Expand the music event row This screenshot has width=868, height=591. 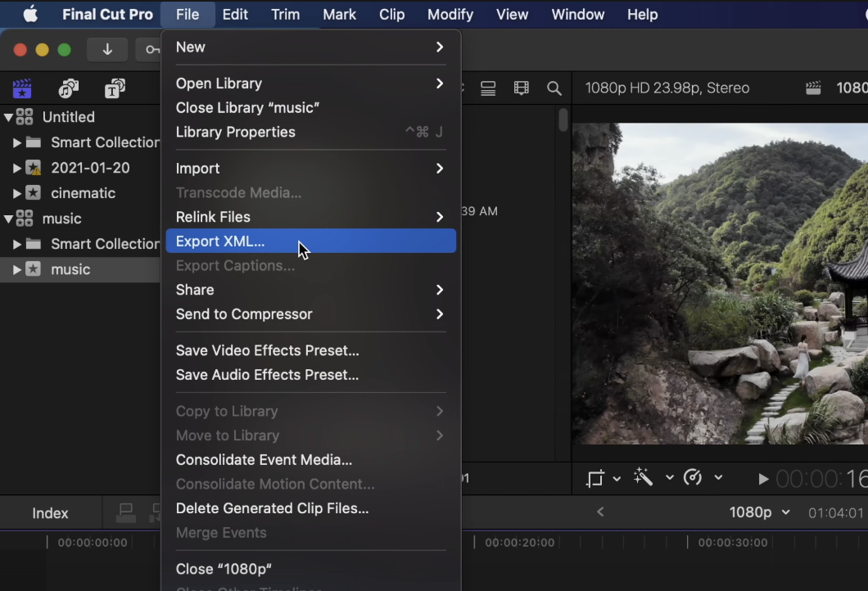[x=16, y=269]
